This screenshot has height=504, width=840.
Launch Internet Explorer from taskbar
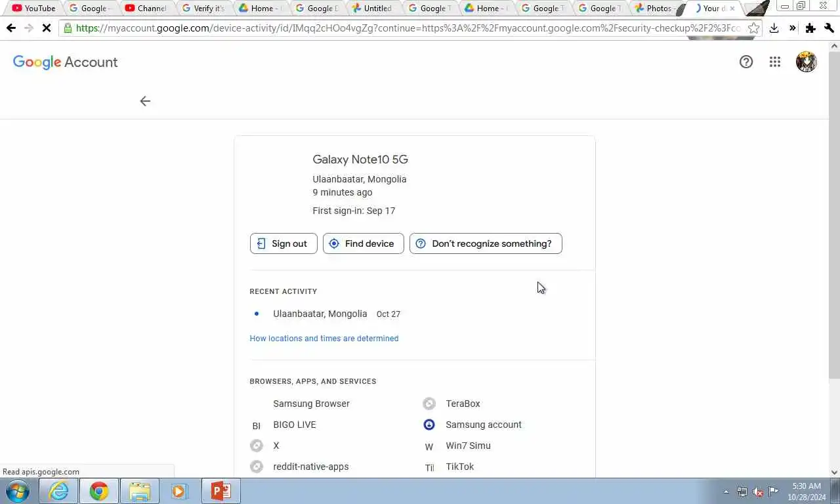pos(58,491)
